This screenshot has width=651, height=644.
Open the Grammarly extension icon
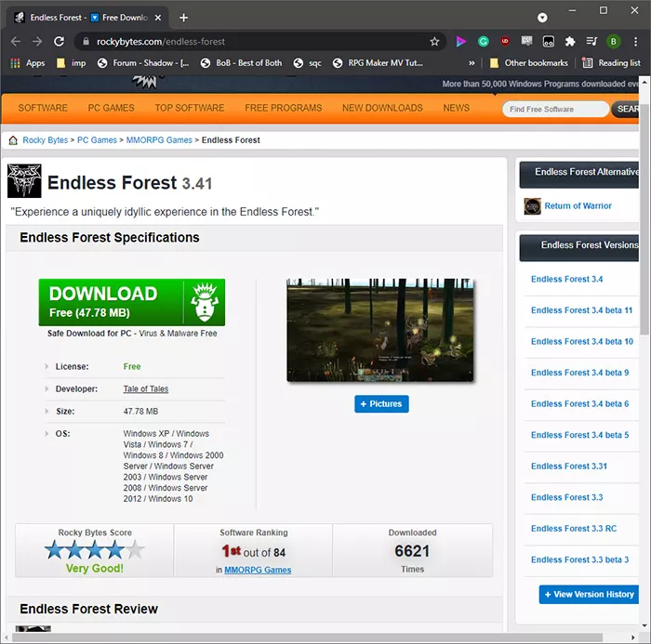[x=484, y=42]
